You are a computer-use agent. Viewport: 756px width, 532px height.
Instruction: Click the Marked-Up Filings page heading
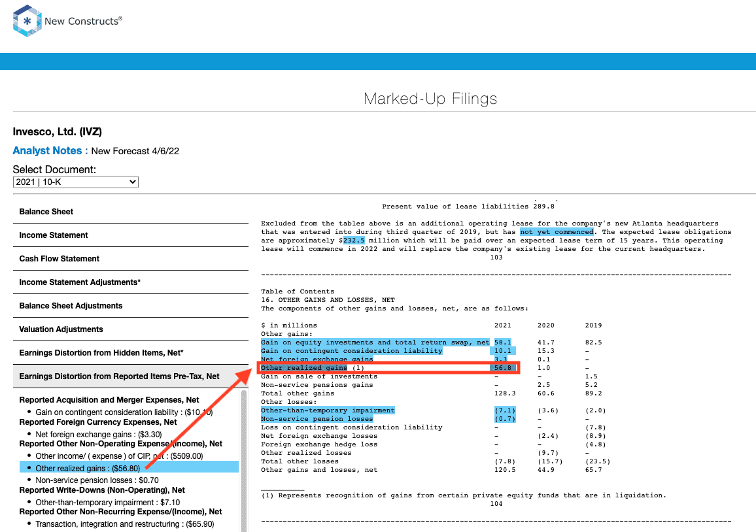click(x=430, y=99)
